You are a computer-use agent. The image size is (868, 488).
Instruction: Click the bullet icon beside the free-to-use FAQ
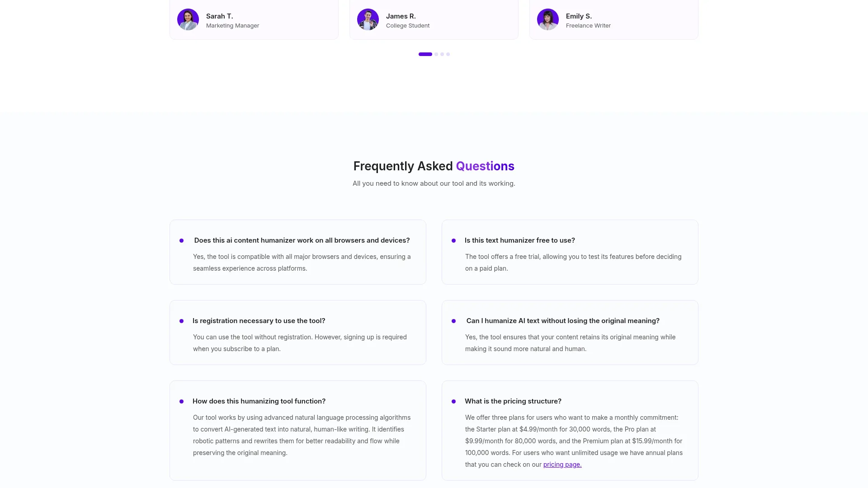point(454,240)
